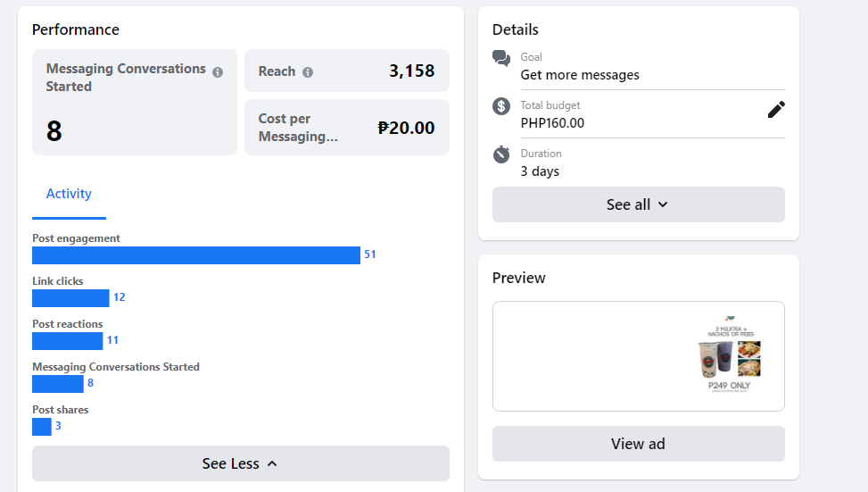This screenshot has width=868, height=492.
Task: Click the Messaging Conversations Started metric card
Action: pos(134,103)
